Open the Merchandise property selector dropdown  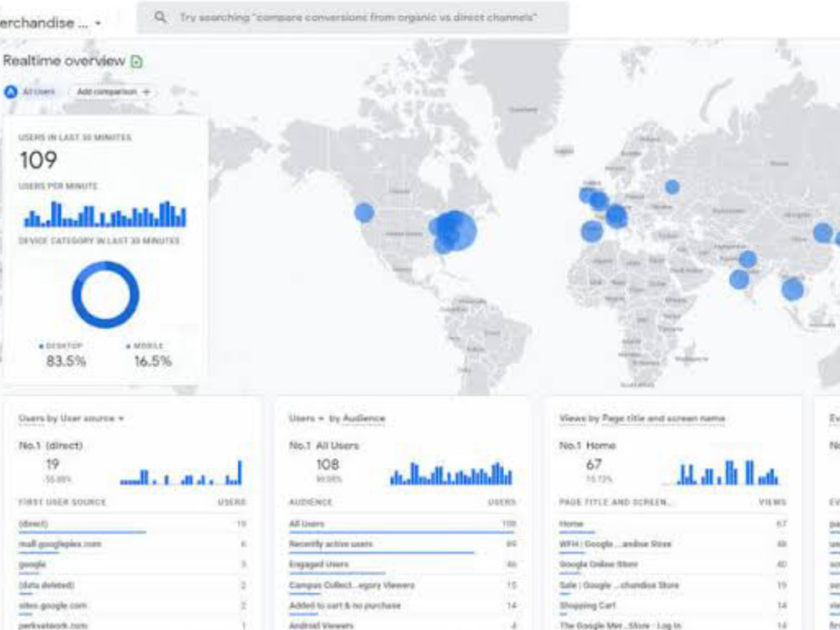tap(51, 23)
